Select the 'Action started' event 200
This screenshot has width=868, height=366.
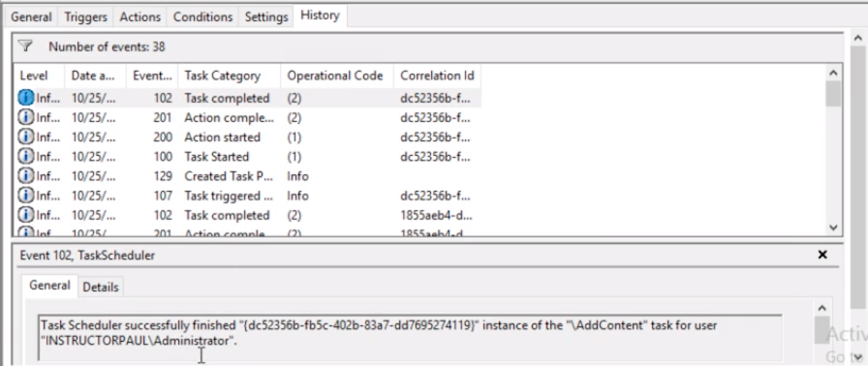tap(247, 137)
